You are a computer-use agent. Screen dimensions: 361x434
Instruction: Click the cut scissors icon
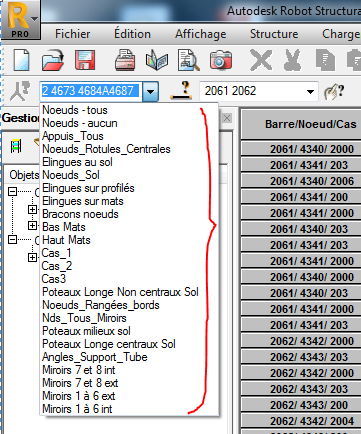[293, 60]
